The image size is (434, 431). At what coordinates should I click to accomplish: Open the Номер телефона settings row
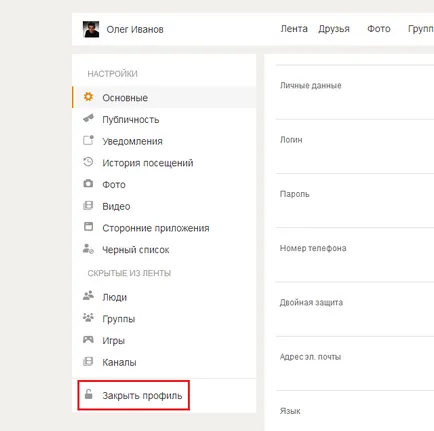point(355,255)
